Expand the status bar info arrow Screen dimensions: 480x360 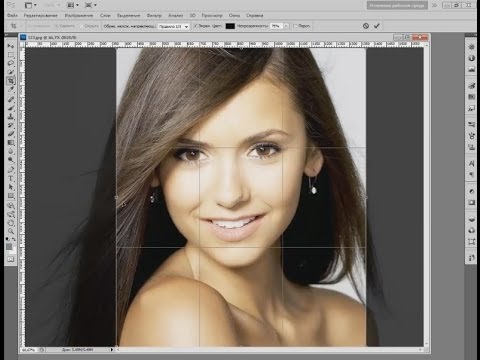[x=111, y=350]
